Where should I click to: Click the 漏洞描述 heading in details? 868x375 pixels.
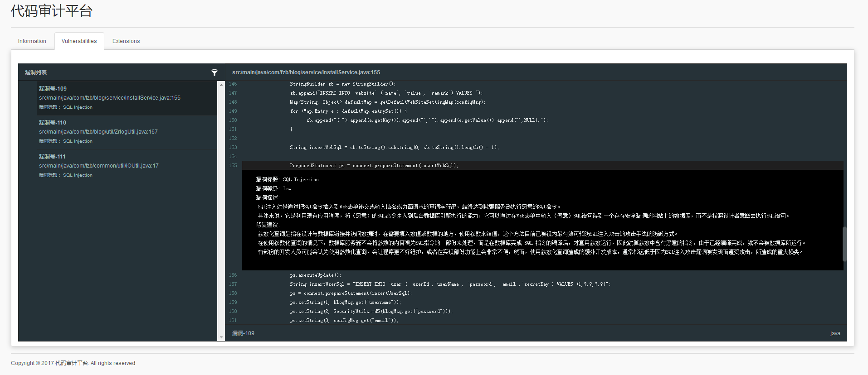pos(268,198)
